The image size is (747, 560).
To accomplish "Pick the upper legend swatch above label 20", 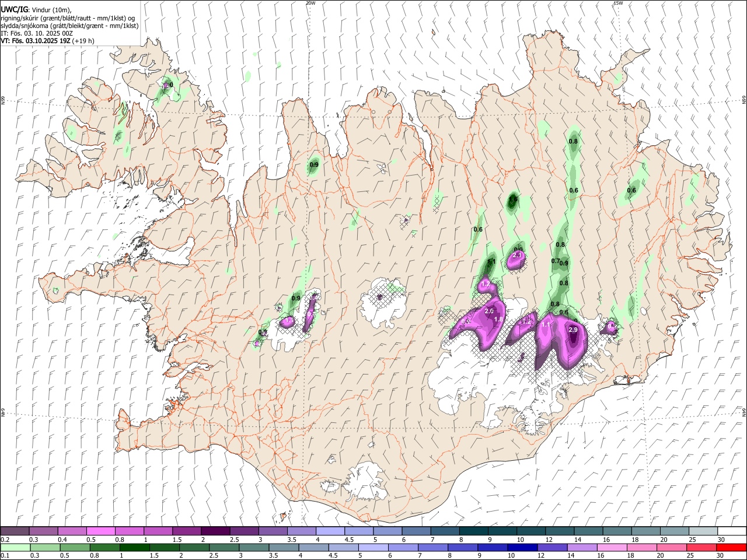I will tap(675, 531).
